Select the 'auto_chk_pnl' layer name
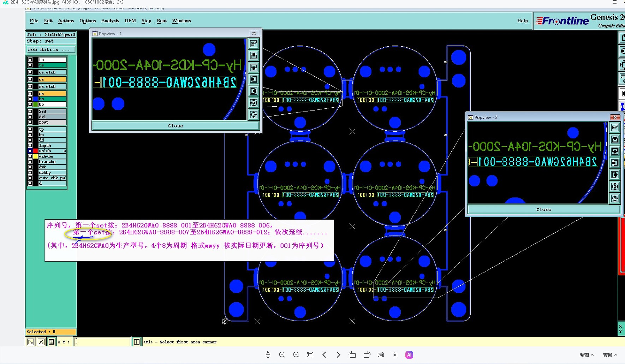The image size is (625, 364). coord(52,178)
